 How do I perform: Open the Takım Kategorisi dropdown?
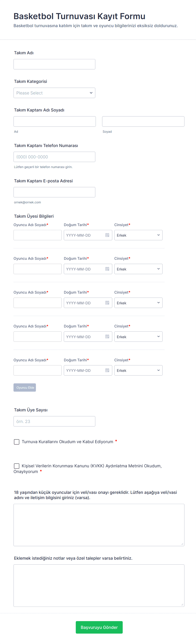(x=54, y=93)
